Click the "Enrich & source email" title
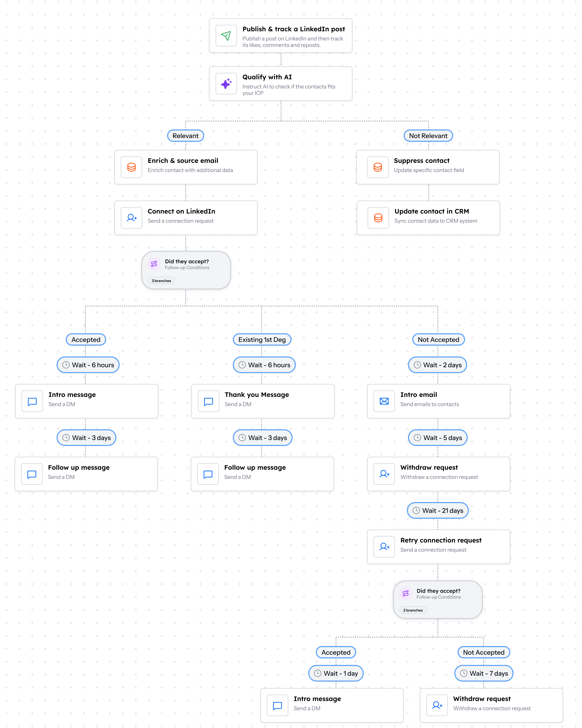582x728 pixels. point(183,161)
